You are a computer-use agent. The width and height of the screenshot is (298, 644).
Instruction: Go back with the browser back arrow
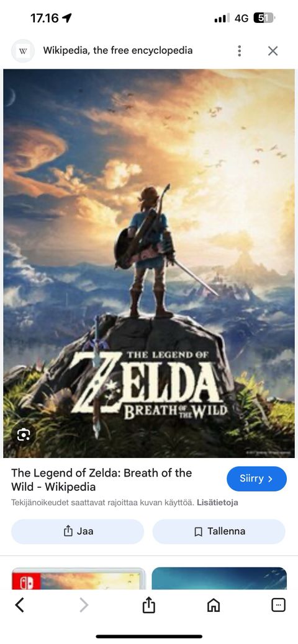pyautogui.click(x=20, y=605)
